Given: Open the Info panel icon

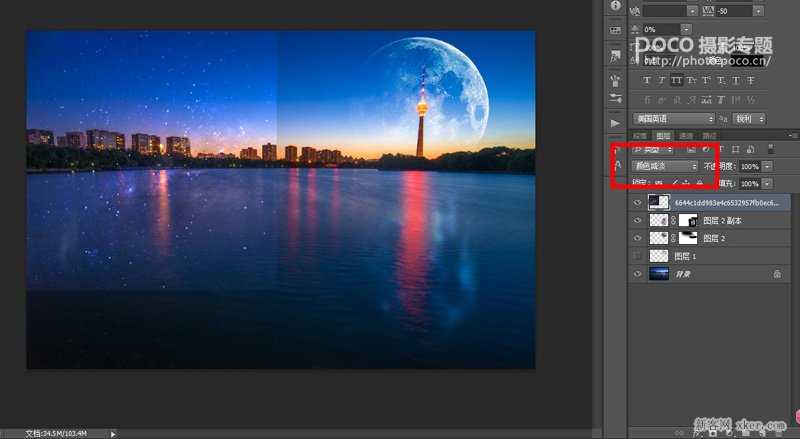Looking at the screenshot, I should 615,6.
